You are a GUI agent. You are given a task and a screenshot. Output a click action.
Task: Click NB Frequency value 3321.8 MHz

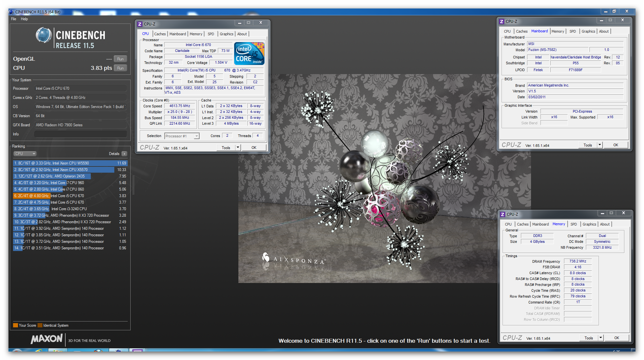pos(602,247)
